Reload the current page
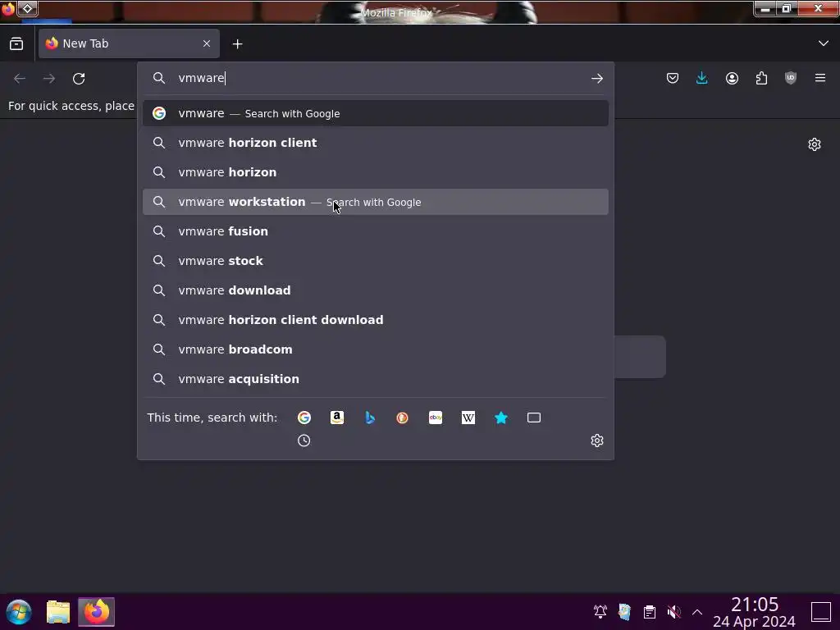Viewport: 840px width, 630px height. coord(79,79)
